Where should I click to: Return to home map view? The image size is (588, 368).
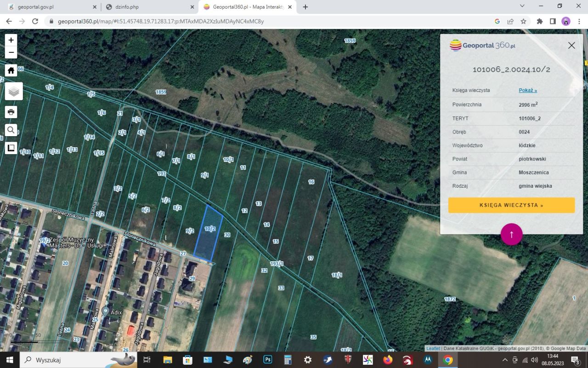pos(11,70)
